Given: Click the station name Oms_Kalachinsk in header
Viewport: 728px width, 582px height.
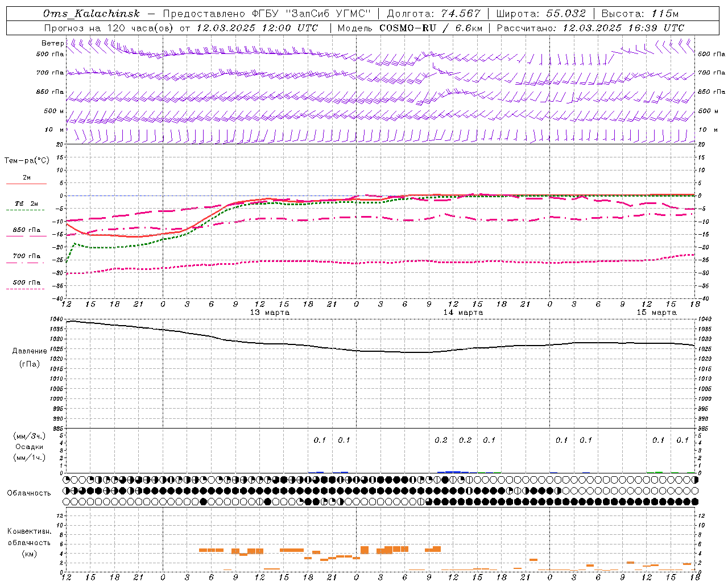Looking at the screenshot, I should pos(92,14).
